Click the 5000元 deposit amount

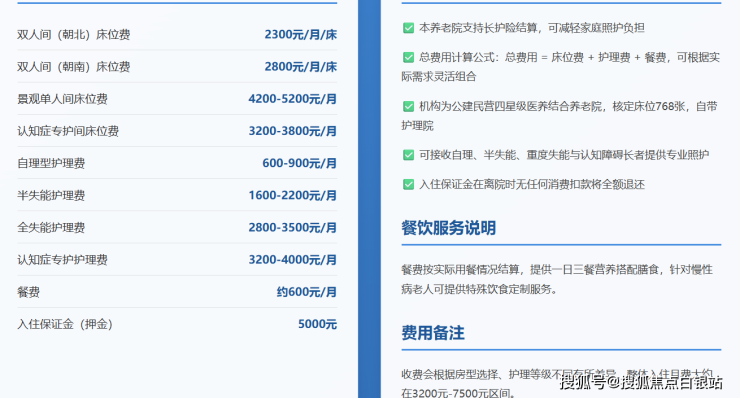click(317, 324)
